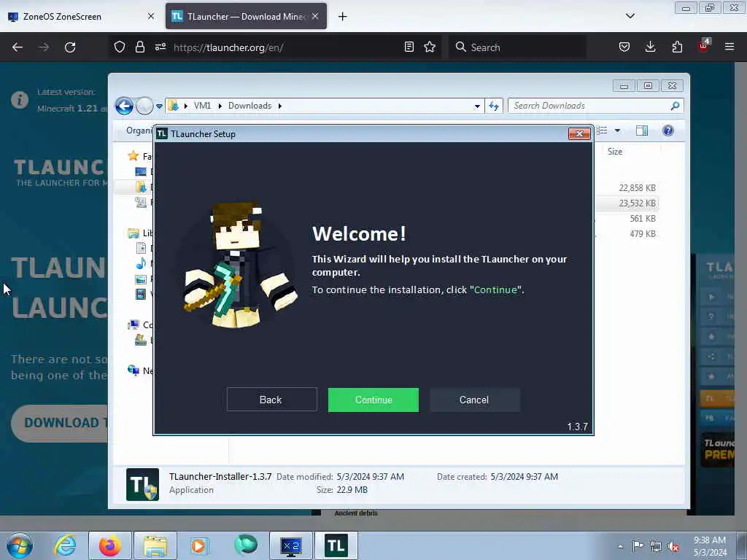The height and width of the screenshot is (560, 747).
Task: Click the VM1 segment in the Explorer address bar
Action: [x=202, y=106]
